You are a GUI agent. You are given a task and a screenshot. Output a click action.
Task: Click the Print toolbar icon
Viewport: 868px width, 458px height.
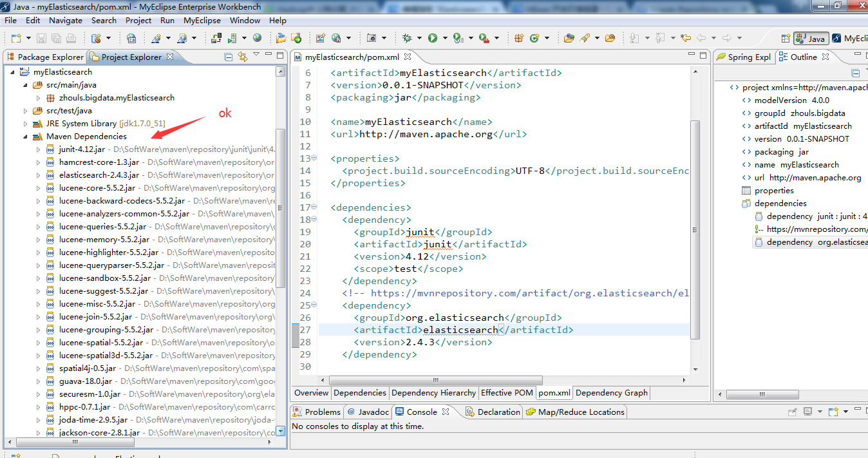[x=71, y=38]
